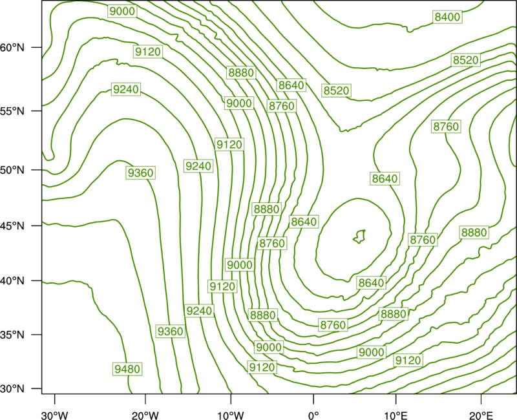
Task: Select the 20°W longitude axis label
Action: click(145, 415)
